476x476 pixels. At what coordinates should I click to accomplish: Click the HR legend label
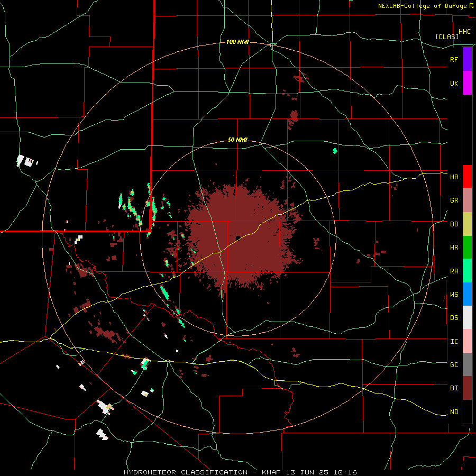(454, 248)
